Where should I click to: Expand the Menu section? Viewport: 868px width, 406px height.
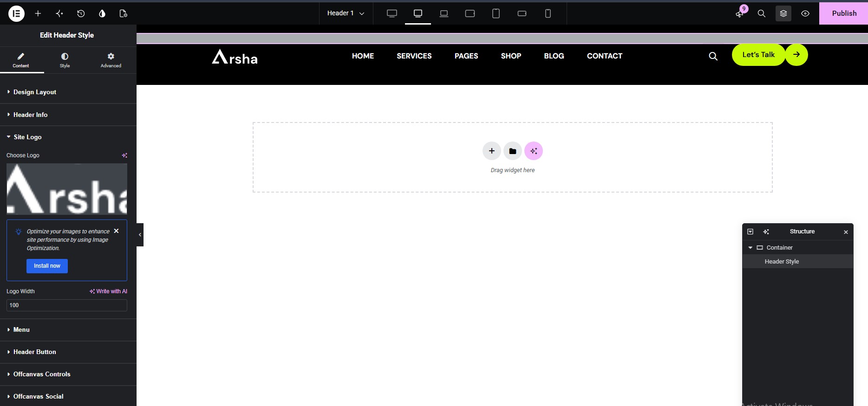point(68,329)
